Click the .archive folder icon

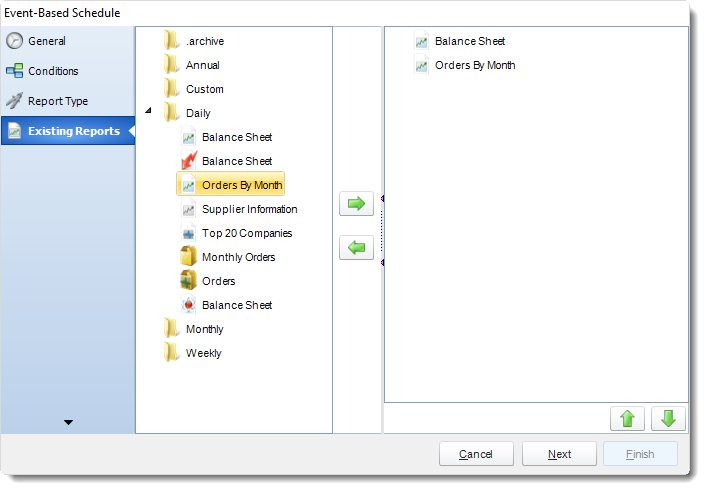coord(171,40)
